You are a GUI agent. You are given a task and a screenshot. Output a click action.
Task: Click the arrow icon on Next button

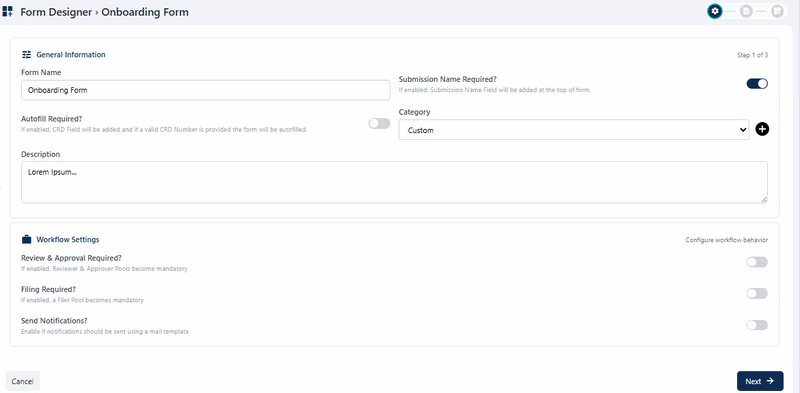[770, 381]
